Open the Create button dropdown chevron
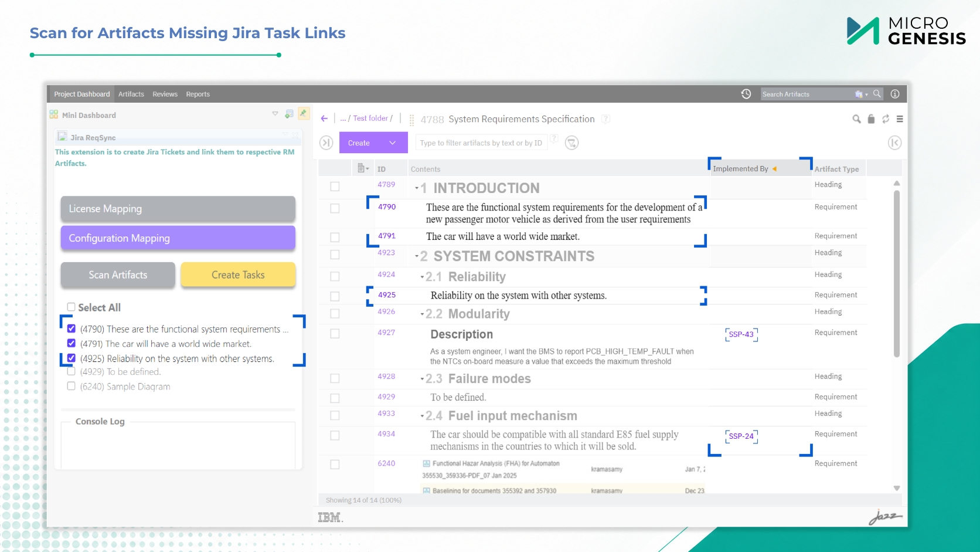980x552 pixels. click(x=393, y=143)
